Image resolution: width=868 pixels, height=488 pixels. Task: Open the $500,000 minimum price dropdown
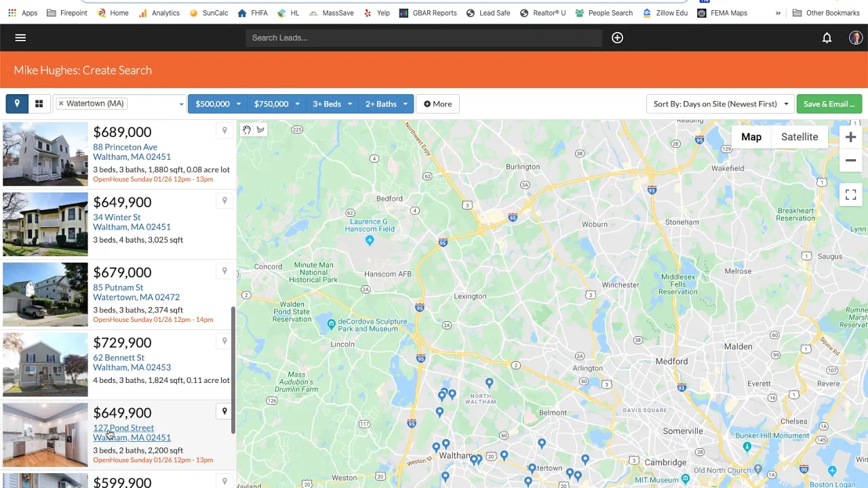(218, 104)
